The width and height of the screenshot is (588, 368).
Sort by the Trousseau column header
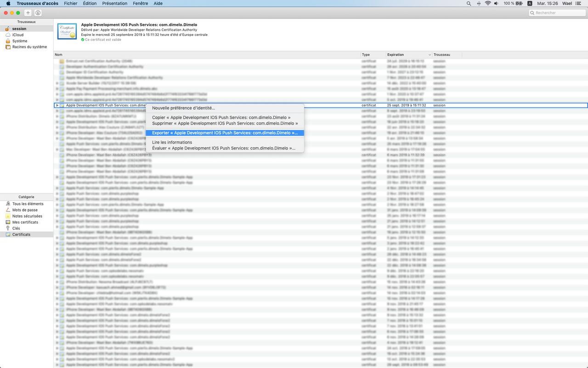pos(447,55)
